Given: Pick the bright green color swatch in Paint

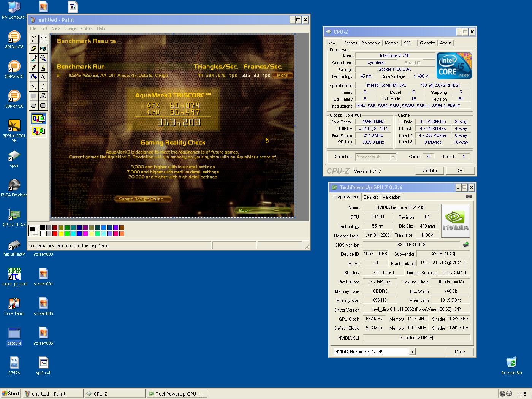Looking at the screenshot, I should click(67, 233).
